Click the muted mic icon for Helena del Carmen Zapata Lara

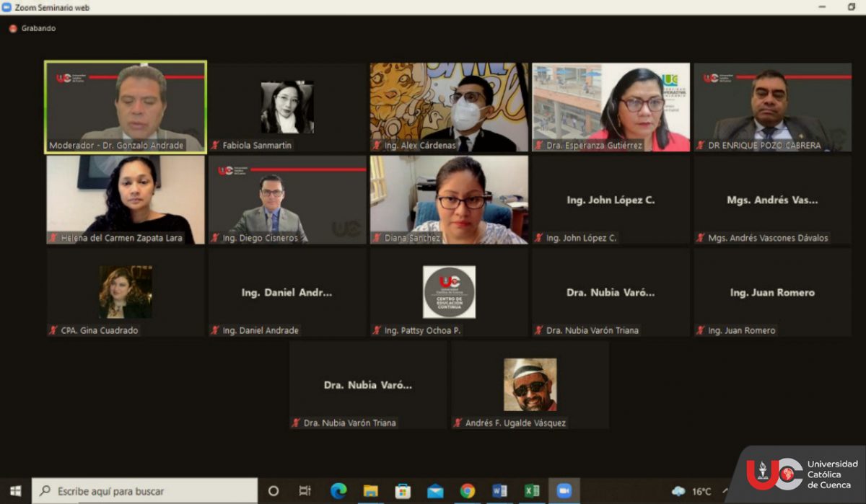pos(53,238)
